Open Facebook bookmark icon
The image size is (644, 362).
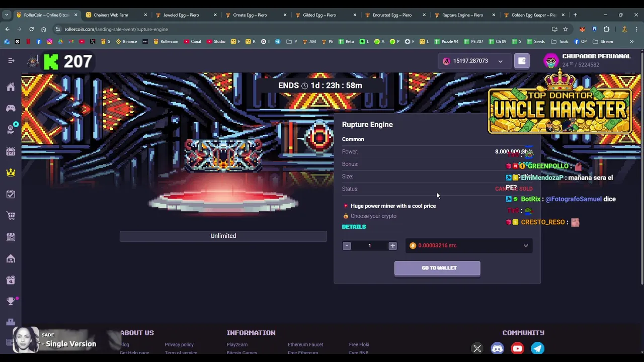[39, 41]
